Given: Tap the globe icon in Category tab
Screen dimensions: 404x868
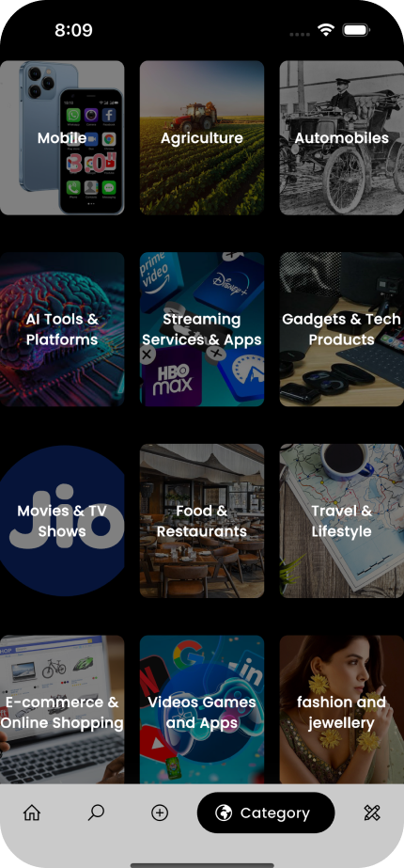Looking at the screenshot, I should (x=224, y=813).
